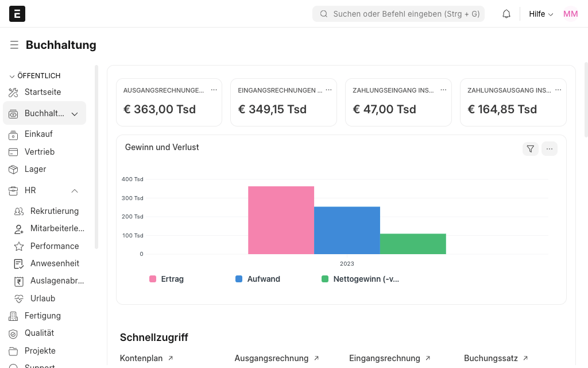Click the Schnellzugriff heading
588x368 pixels.
click(x=154, y=337)
